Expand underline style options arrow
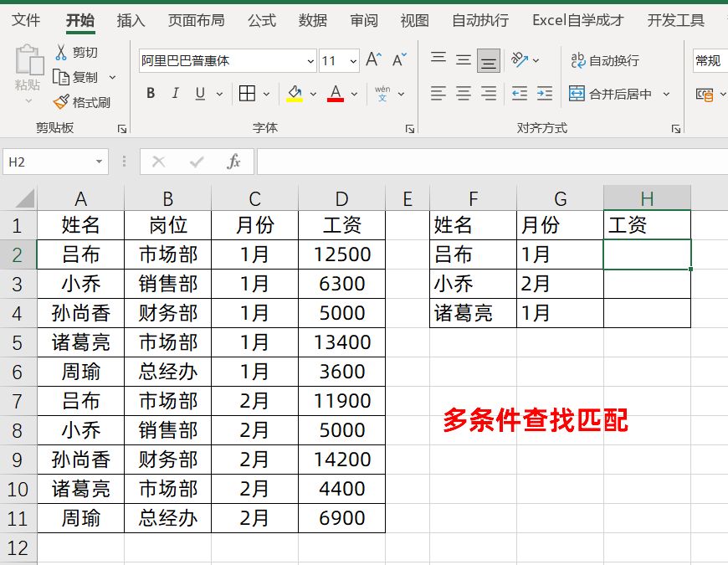 click(x=219, y=94)
